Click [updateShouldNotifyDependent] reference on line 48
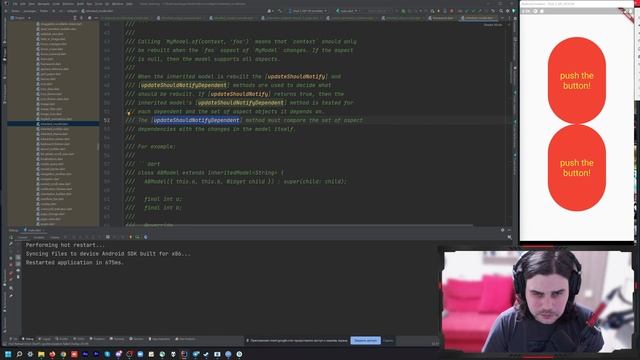Screen dimensions: 640x360 pos(183,85)
